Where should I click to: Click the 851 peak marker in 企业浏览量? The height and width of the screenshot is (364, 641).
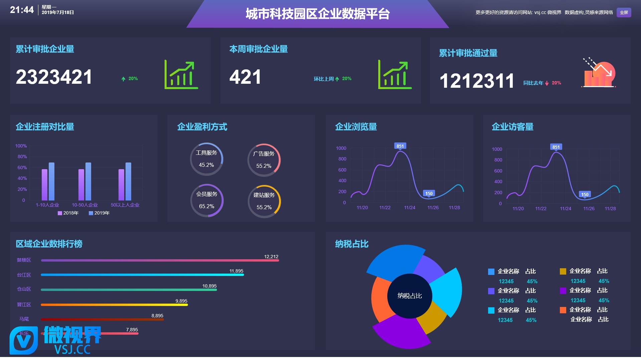click(x=400, y=146)
